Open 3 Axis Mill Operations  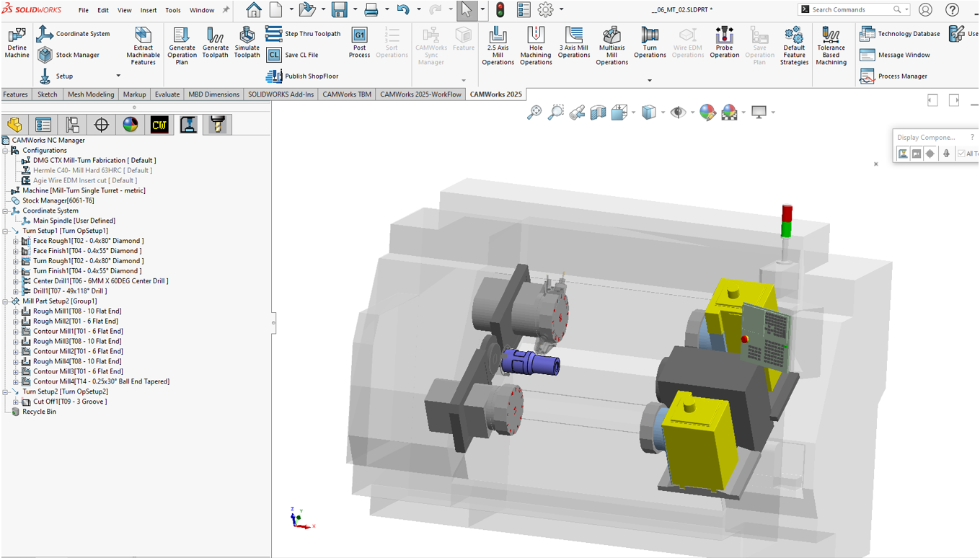pyautogui.click(x=574, y=43)
